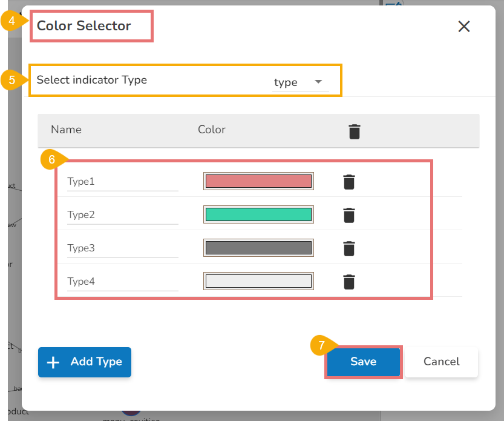This screenshot has width=504, height=421.
Task: Select the light gray Type4 swatch
Action: point(258,281)
